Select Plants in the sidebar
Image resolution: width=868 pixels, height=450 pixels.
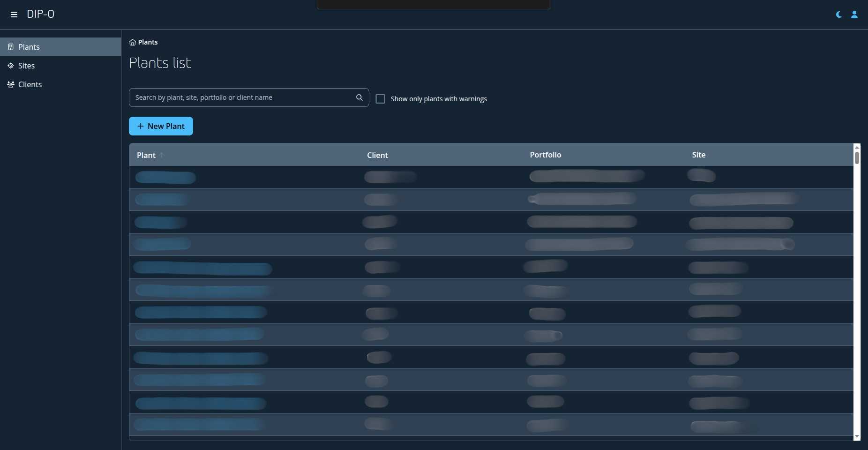29,47
